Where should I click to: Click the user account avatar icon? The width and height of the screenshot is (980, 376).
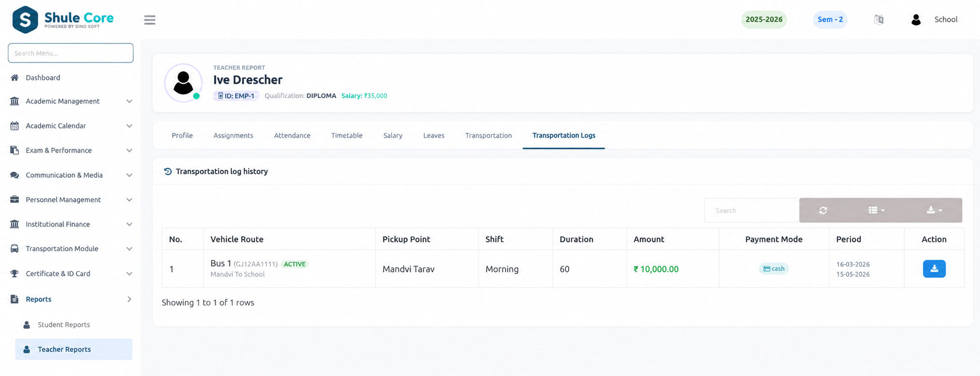pos(916,19)
